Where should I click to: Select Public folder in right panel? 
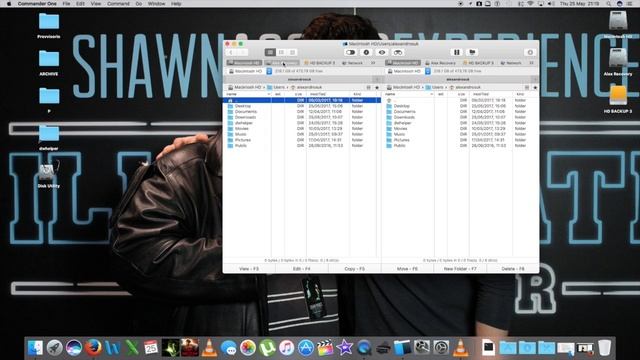pyautogui.click(x=460, y=146)
